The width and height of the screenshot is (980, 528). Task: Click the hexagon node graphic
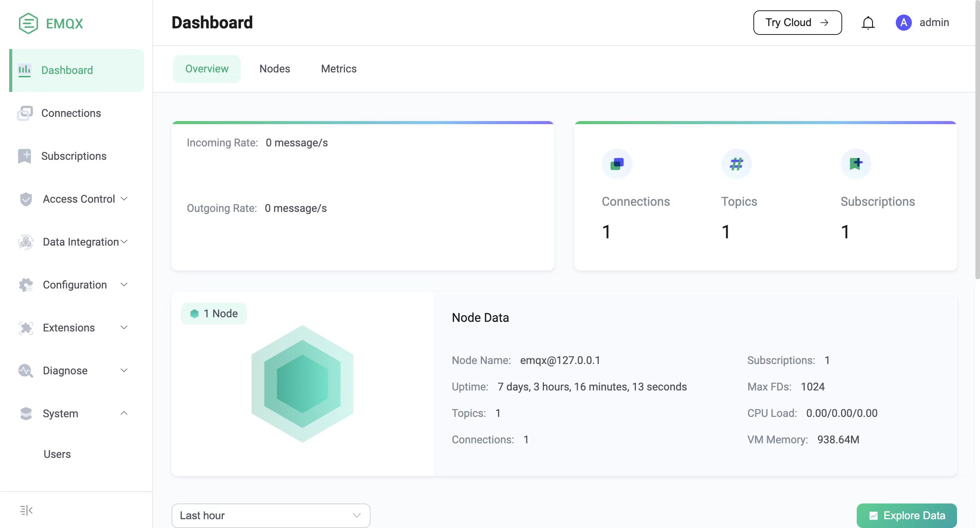point(302,384)
